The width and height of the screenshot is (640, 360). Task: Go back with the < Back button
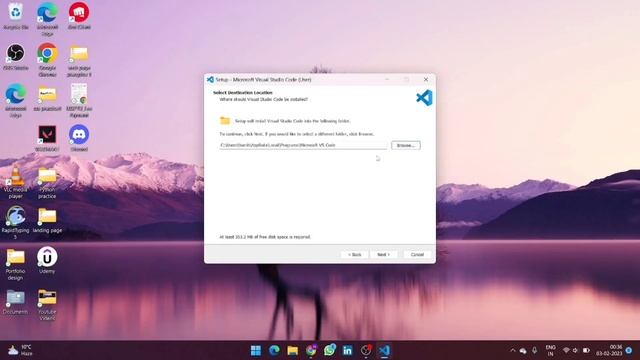point(354,254)
